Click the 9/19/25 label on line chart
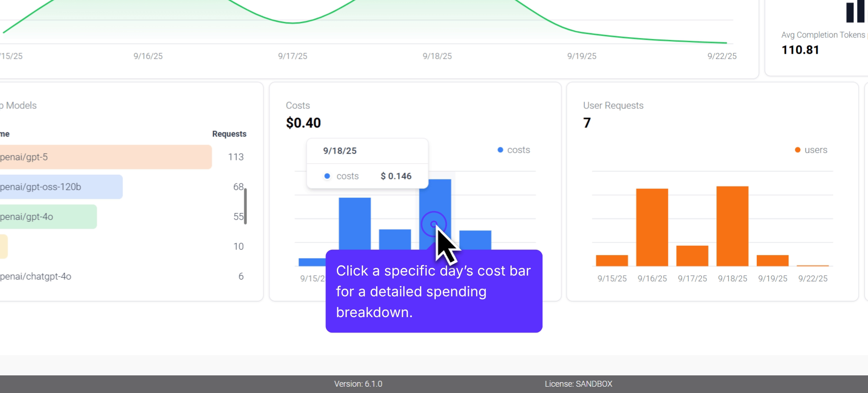The height and width of the screenshot is (393, 868). pyautogui.click(x=582, y=56)
